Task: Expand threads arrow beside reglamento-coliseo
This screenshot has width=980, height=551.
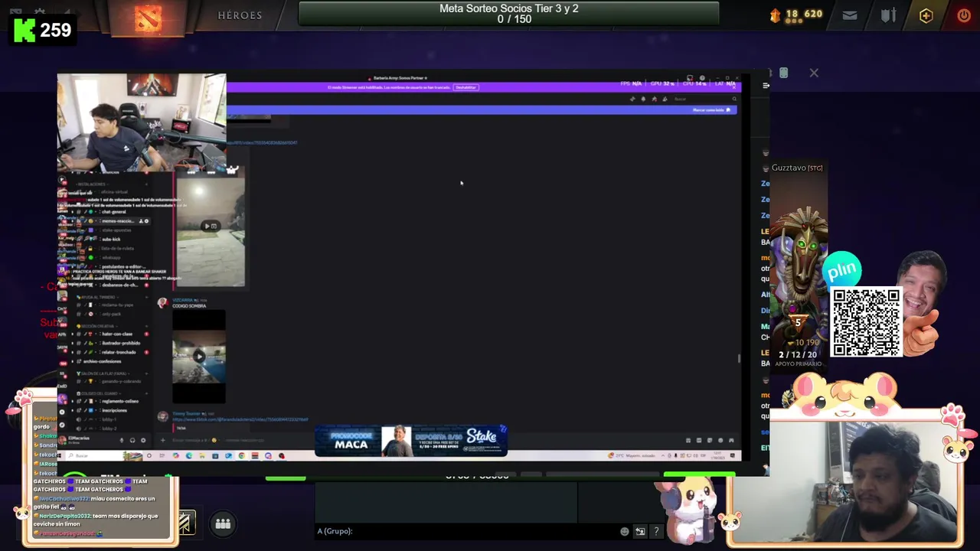Action: pos(72,401)
